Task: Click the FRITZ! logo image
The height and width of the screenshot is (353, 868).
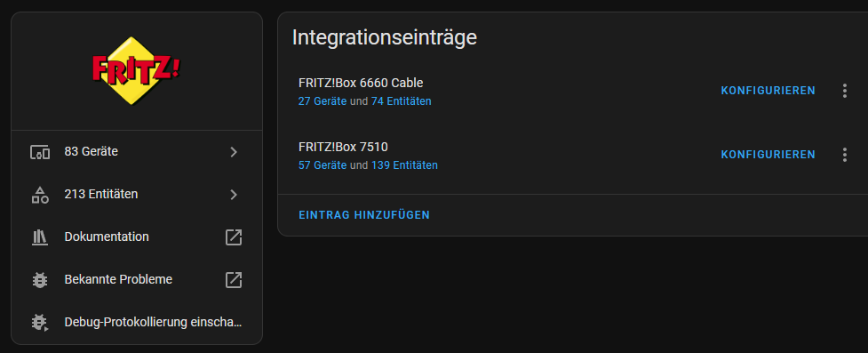Action: pyautogui.click(x=136, y=70)
